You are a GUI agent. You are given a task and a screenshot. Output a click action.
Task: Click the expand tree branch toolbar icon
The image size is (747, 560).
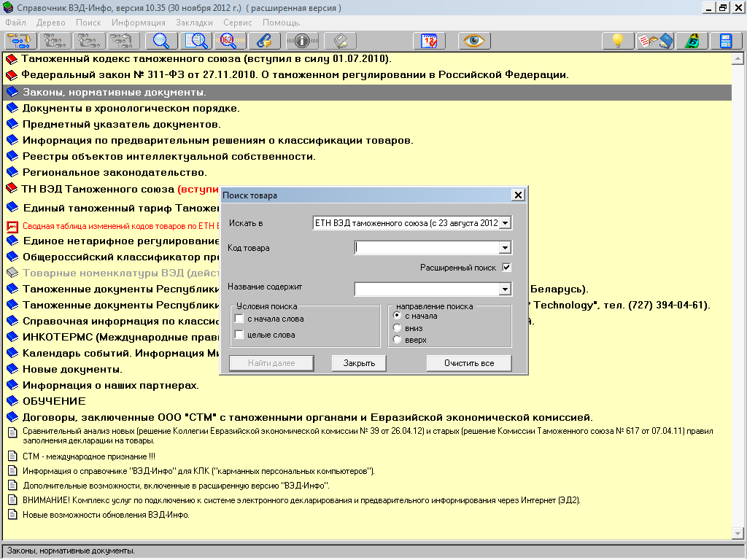20,41
